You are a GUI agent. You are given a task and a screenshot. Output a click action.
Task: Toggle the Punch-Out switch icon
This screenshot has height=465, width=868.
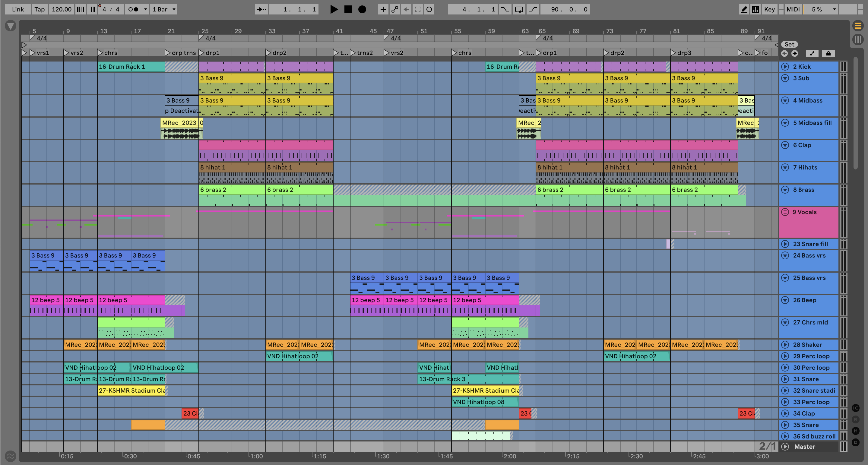[532, 9]
